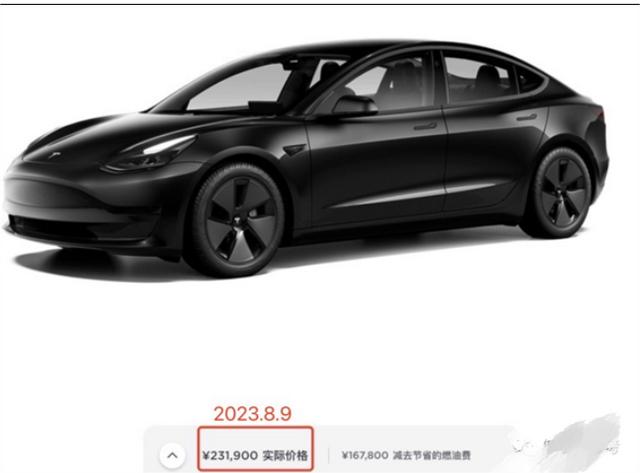640x473 pixels.
Task: Select the ¥231,900 actual price label
Action: tap(255, 455)
